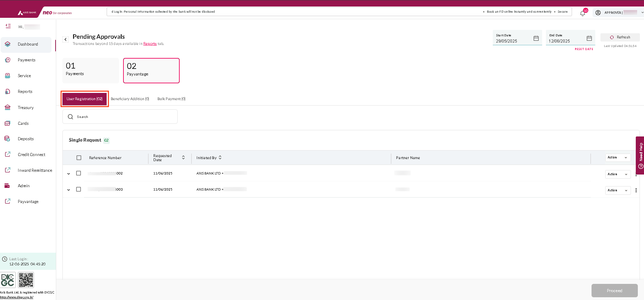The height and width of the screenshot is (300, 644).
Task: Open Treasury in the sidebar
Action: click(26, 108)
